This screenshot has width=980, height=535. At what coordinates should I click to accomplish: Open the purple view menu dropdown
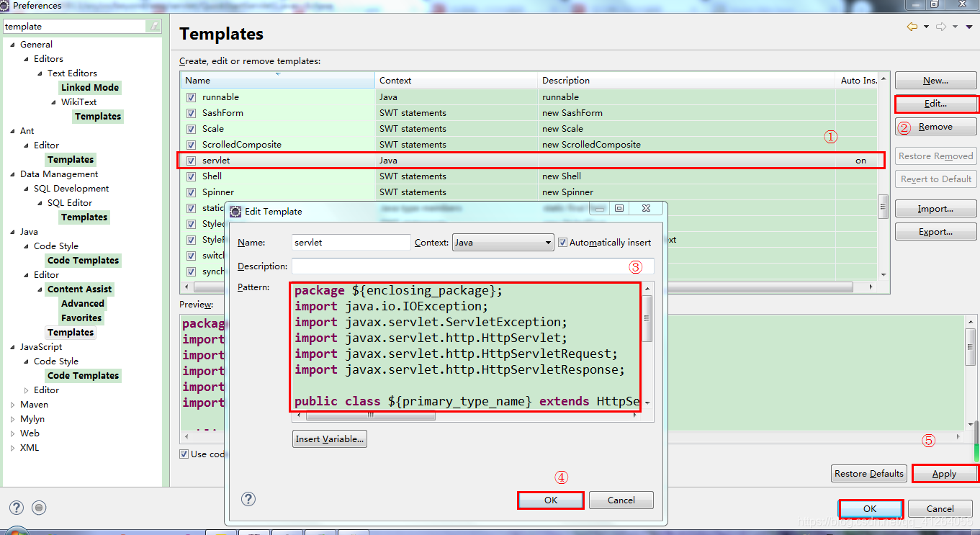coord(970,27)
